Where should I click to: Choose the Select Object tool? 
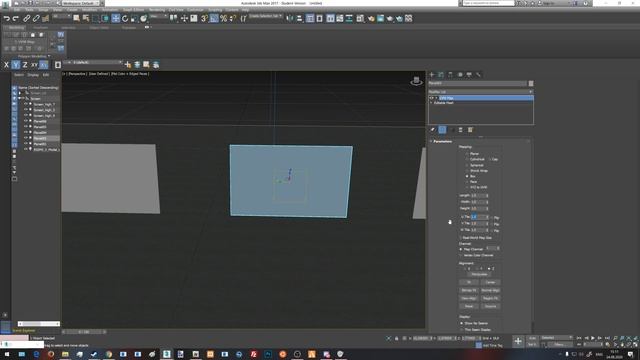point(76,18)
